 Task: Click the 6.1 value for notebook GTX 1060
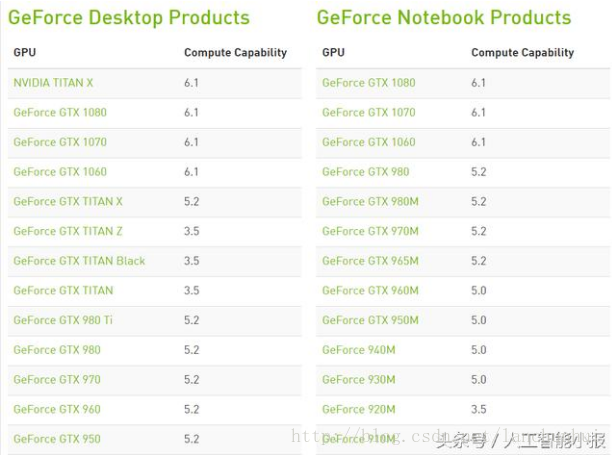(x=478, y=142)
